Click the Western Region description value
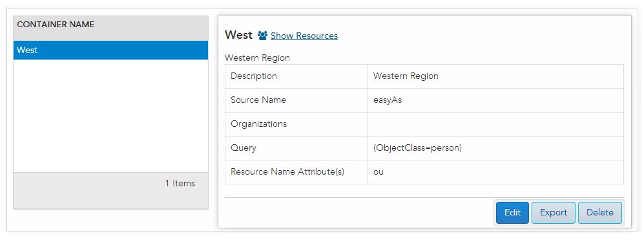The height and width of the screenshot is (240, 644). tap(406, 76)
